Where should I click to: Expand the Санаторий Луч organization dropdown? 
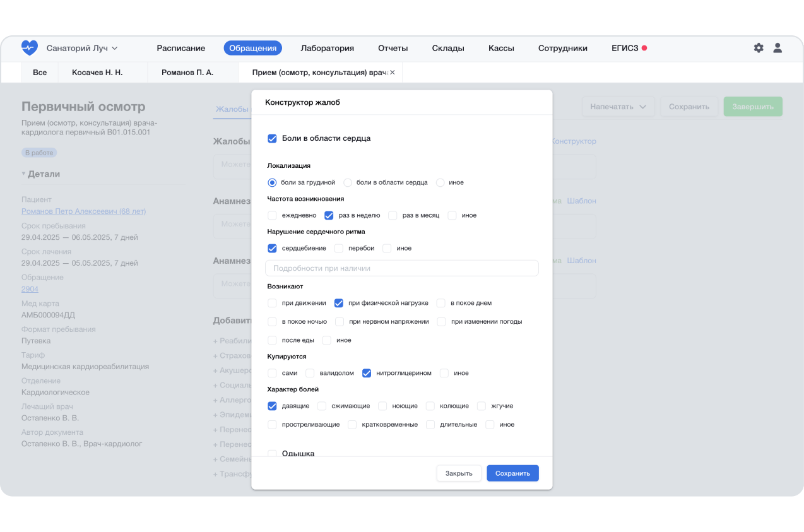(82, 48)
